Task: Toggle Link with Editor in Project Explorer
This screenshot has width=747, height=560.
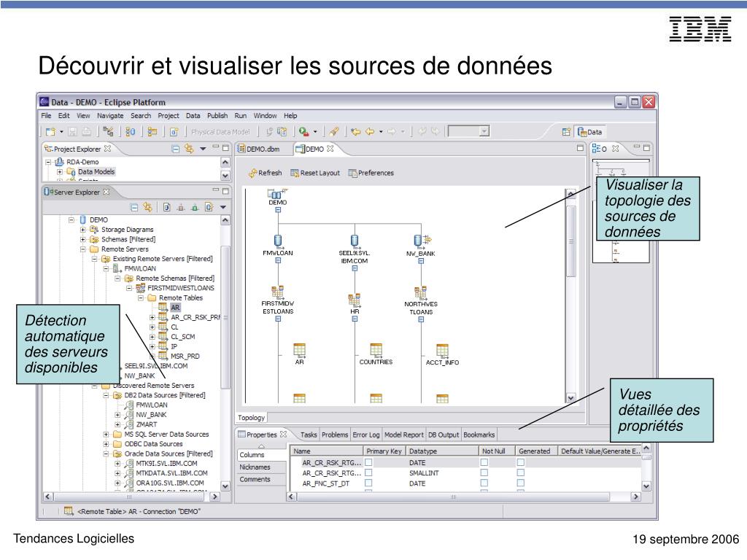Action: click(189, 149)
